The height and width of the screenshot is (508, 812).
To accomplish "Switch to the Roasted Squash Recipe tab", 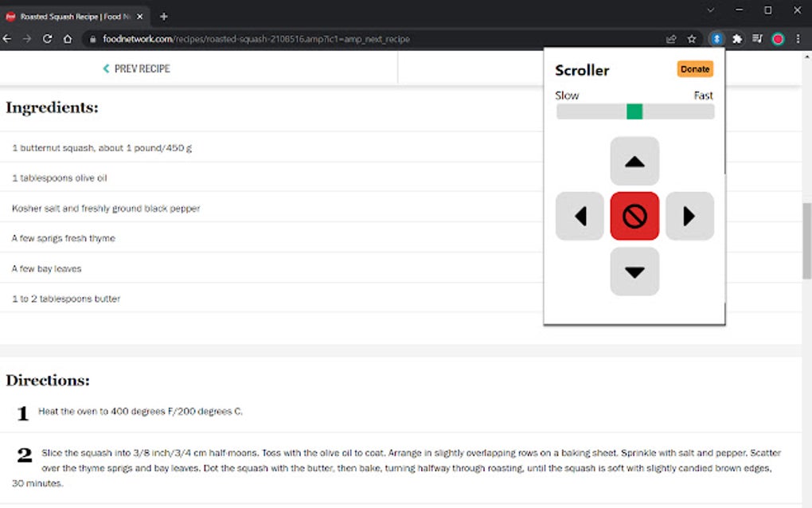I will [72, 15].
